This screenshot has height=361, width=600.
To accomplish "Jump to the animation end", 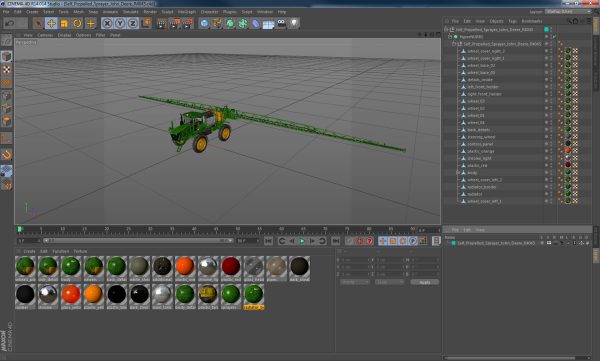I will pyautogui.click(x=336, y=241).
